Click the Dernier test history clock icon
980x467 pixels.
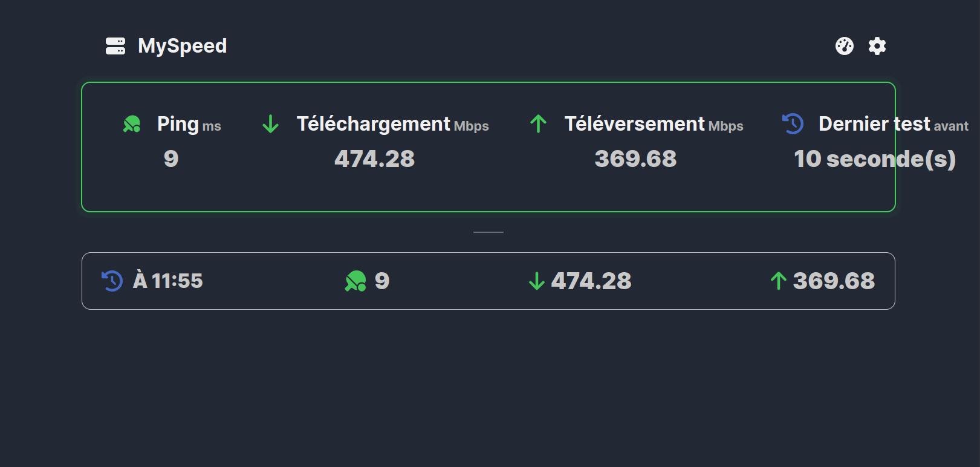(x=793, y=124)
